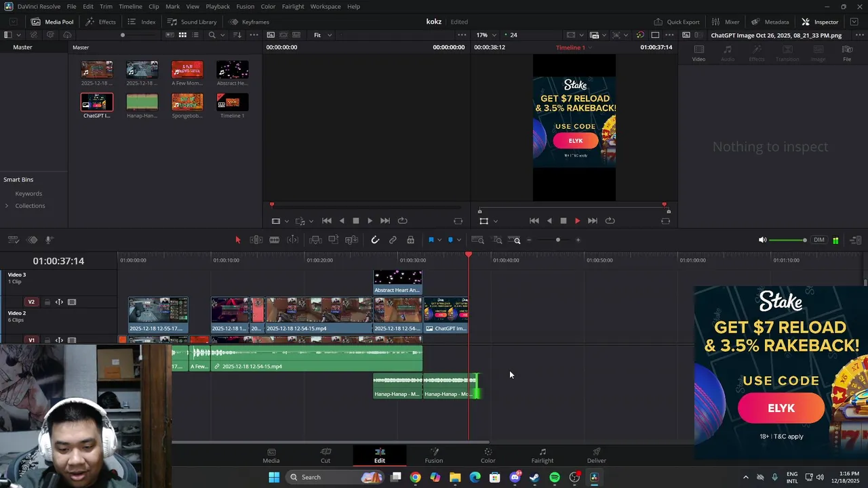Click the Overwrite Clip icon
The image size is (868, 488).
[x=333, y=240]
